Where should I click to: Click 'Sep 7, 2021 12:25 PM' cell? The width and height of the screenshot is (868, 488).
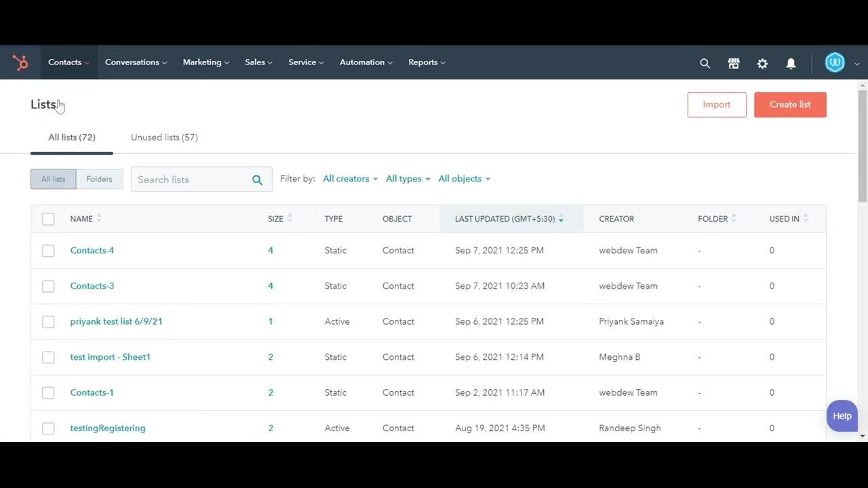click(x=499, y=251)
